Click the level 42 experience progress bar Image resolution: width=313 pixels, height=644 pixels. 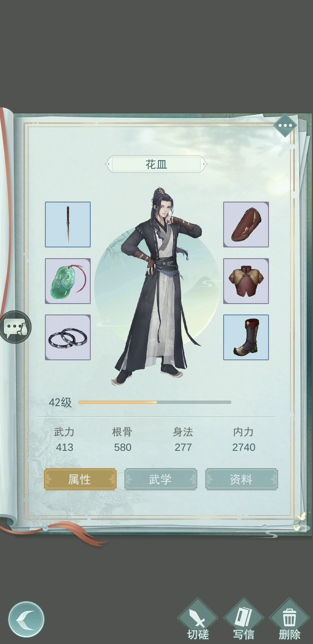(x=155, y=402)
